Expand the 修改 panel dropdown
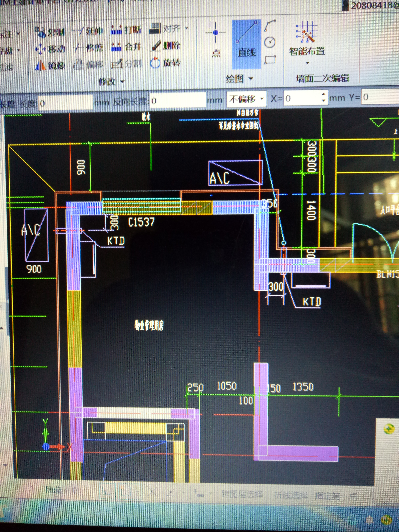Viewport: 399px width, 532px height. 122,82
